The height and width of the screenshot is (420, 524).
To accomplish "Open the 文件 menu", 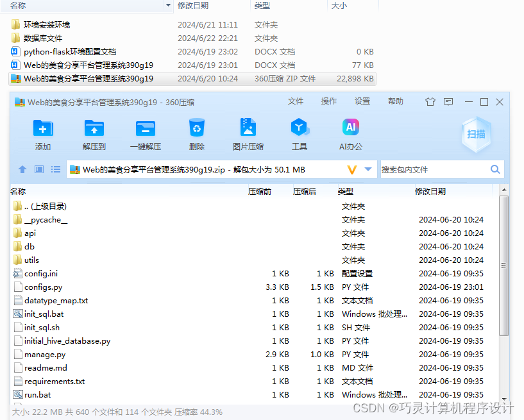I will [296, 102].
